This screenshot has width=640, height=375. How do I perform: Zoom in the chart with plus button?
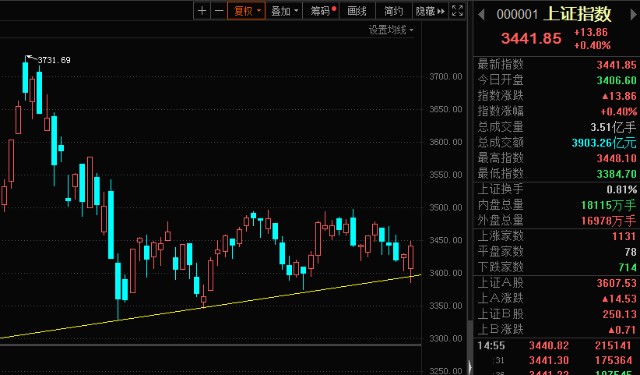(x=202, y=11)
